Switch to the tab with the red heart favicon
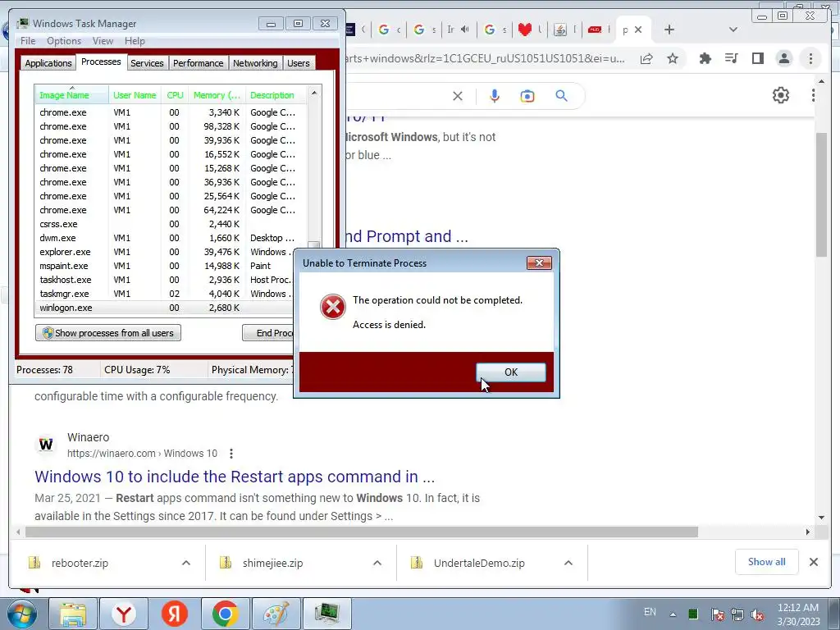Viewport: 840px width, 630px height. click(525, 30)
